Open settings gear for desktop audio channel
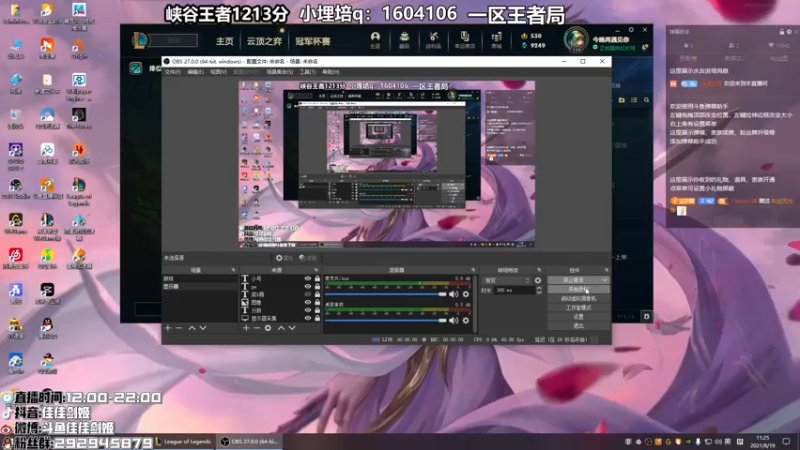The image size is (800, 450). 466,320
